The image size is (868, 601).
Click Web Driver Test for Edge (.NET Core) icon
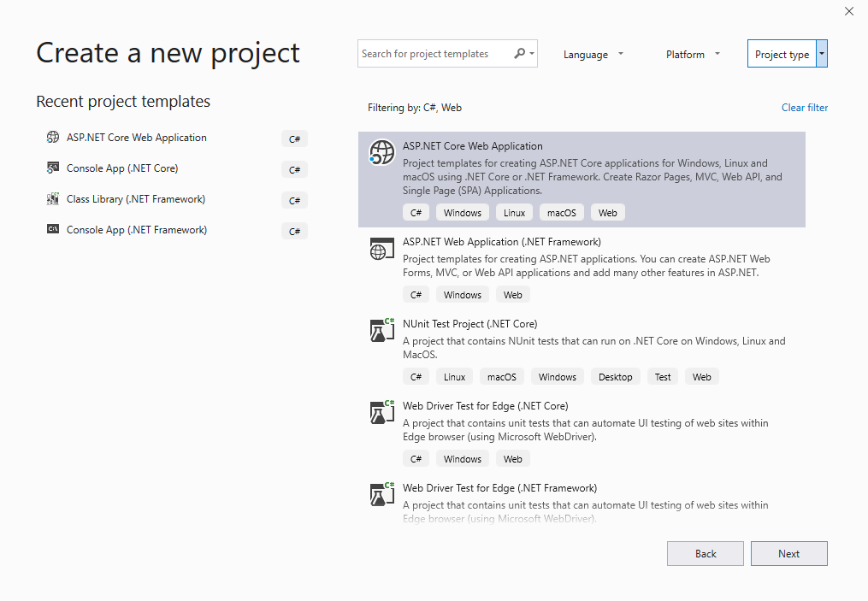click(x=381, y=412)
